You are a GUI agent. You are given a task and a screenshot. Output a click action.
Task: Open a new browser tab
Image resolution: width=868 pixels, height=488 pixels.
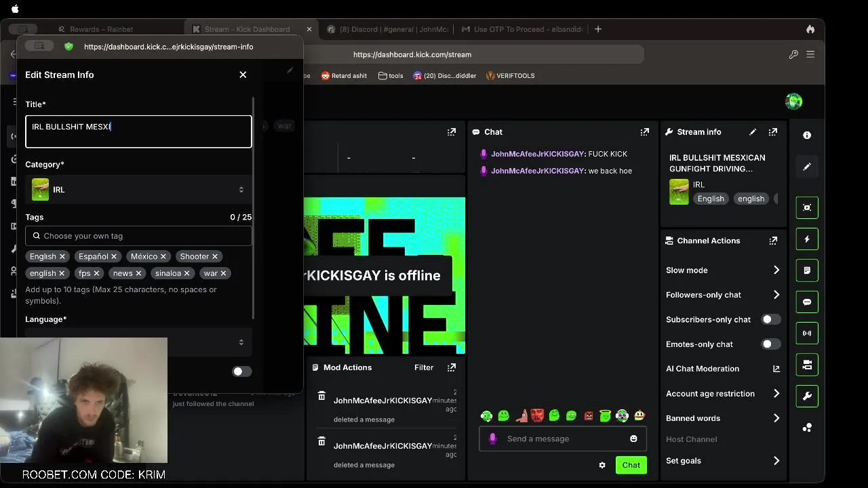598,29
